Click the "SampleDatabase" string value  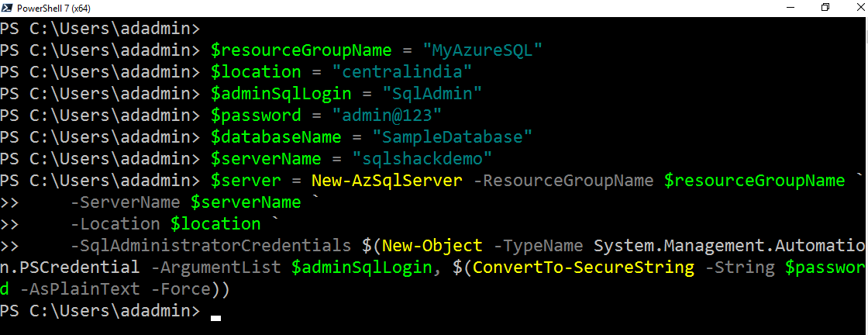[453, 137]
